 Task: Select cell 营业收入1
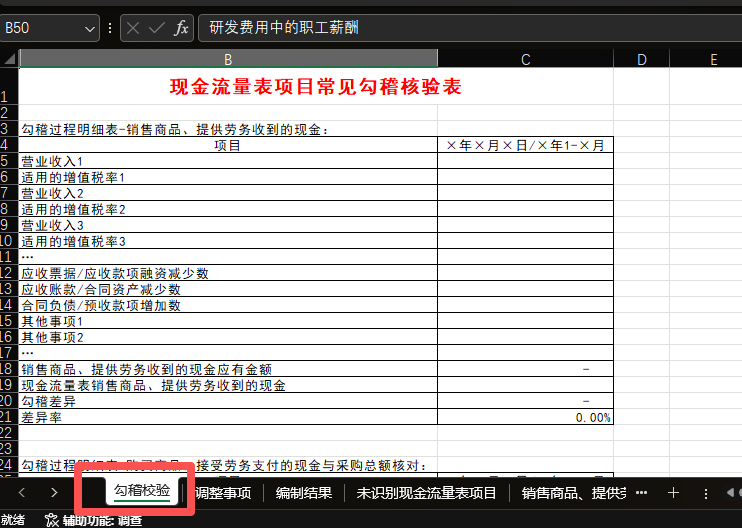pyautogui.click(x=228, y=161)
